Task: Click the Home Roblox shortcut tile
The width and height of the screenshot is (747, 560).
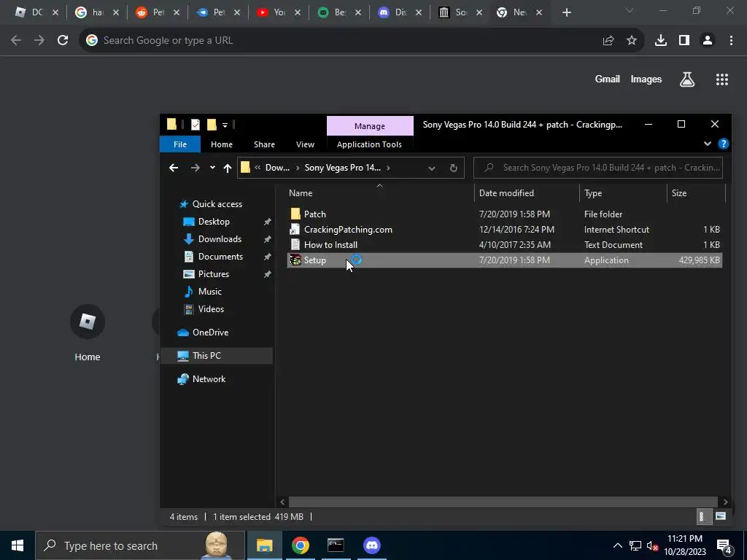Action: tap(88, 333)
